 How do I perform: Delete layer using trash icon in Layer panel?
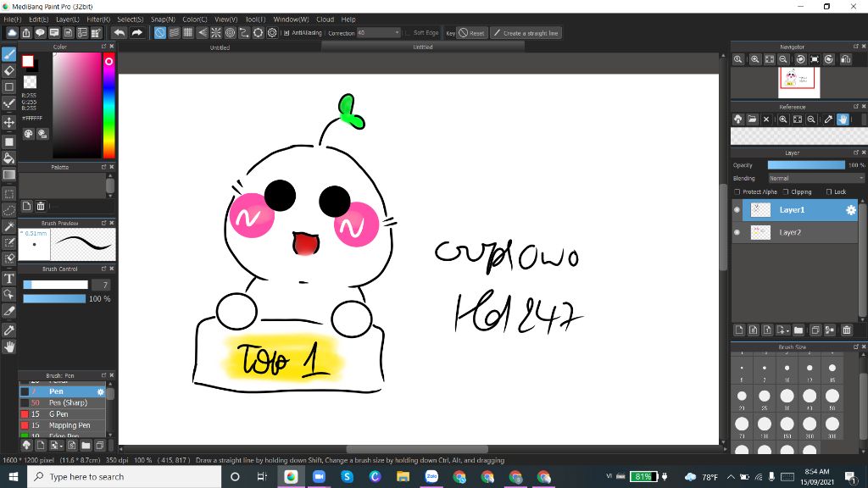847,330
